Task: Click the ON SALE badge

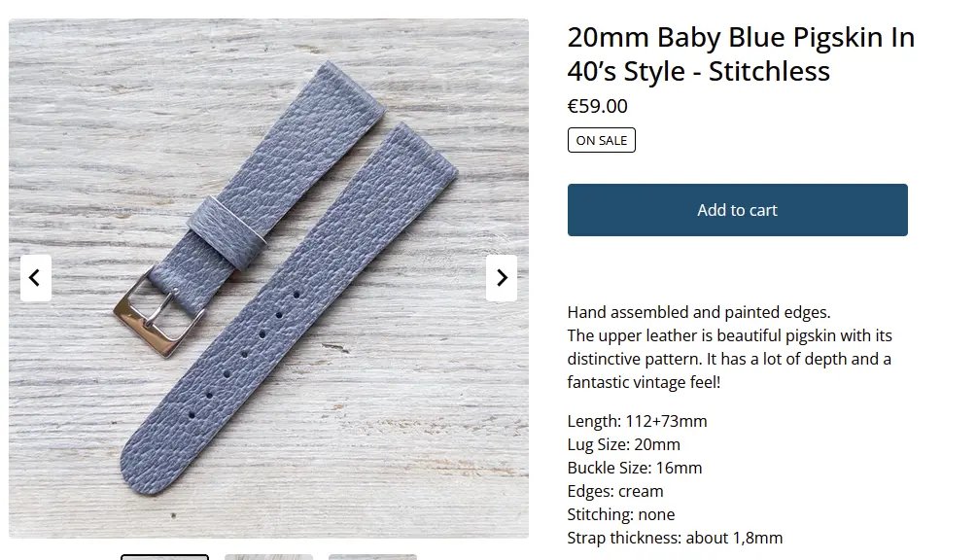Action: click(602, 140)
